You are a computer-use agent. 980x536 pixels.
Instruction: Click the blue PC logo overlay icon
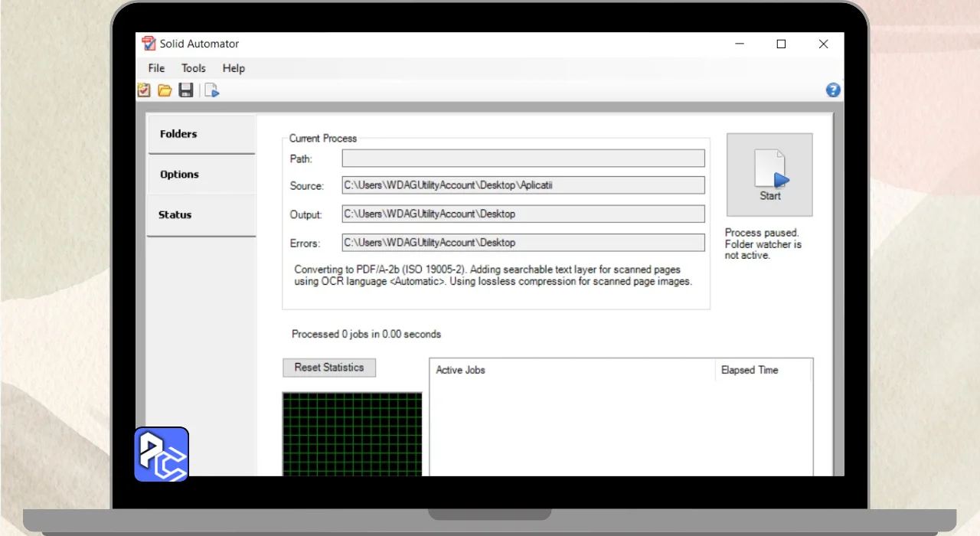click(x=162, y=454)
